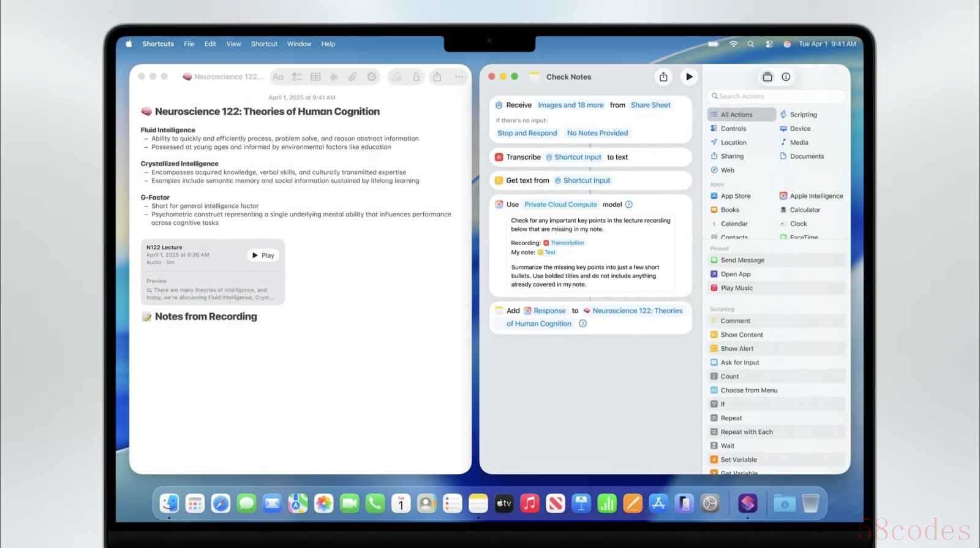The height and width of the screenshot is (548, 980).
Task: Expand the Add to note action chevron
Action: click(582, 324)
